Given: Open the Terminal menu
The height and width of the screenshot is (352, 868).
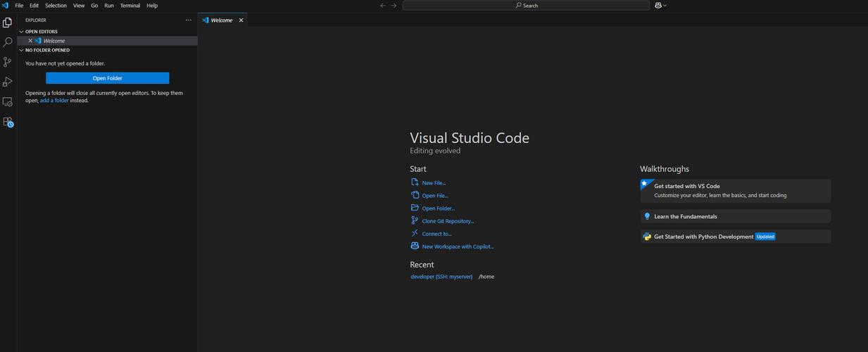Looking at the screenshot, I should 130,6.
